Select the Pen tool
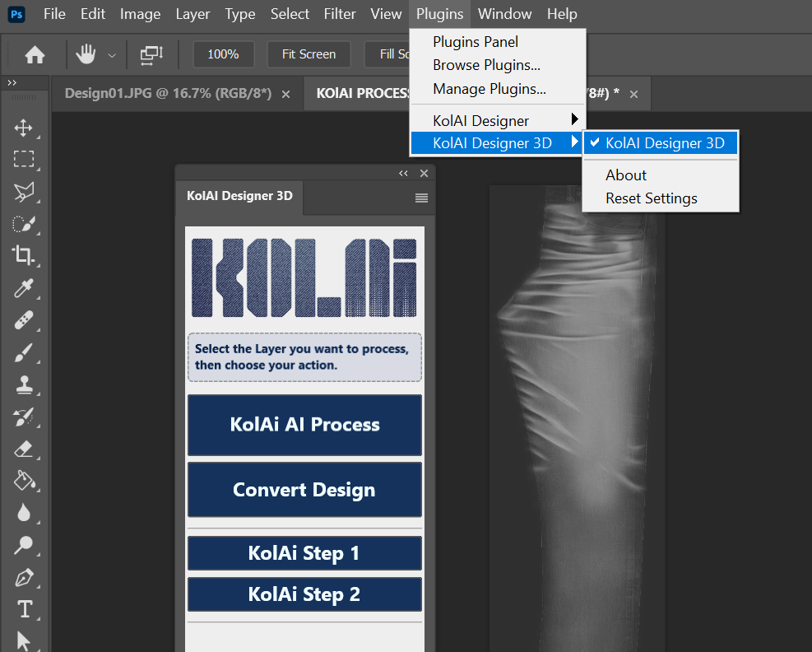 click(23, 577)
